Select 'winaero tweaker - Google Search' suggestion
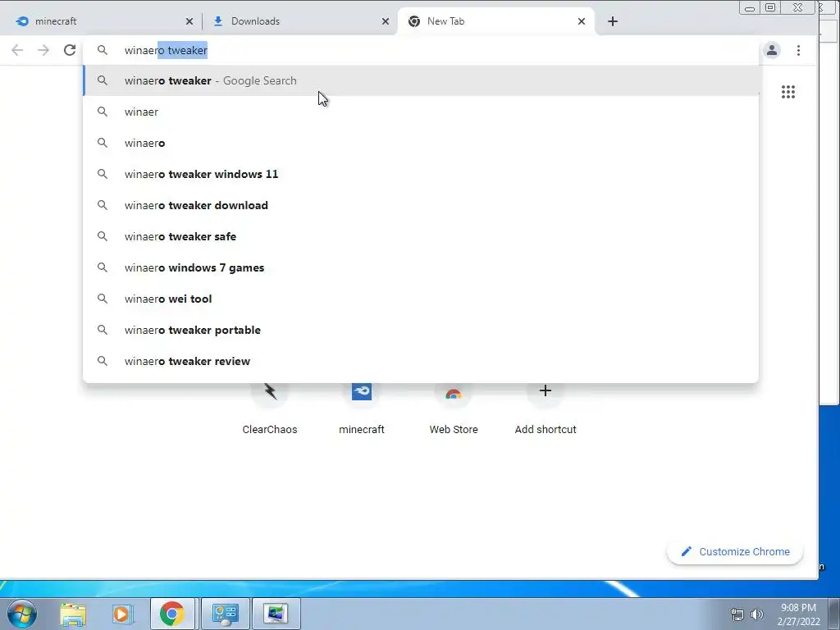 pos(422,81)
